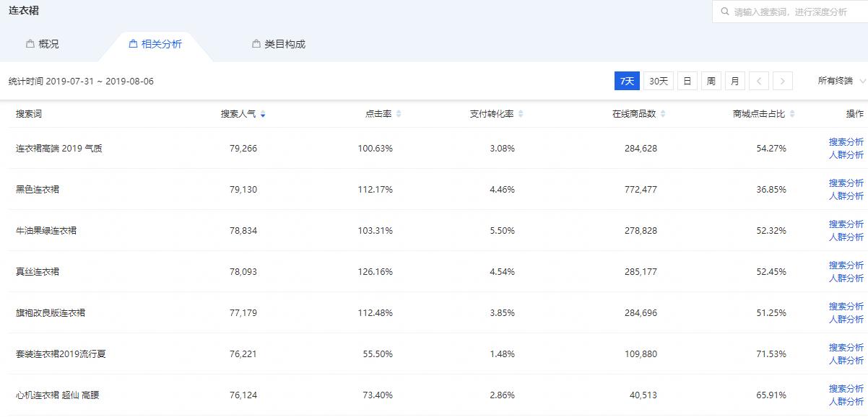
Task: Open the 类目构成 tab
Action: (x=279, y=45)
